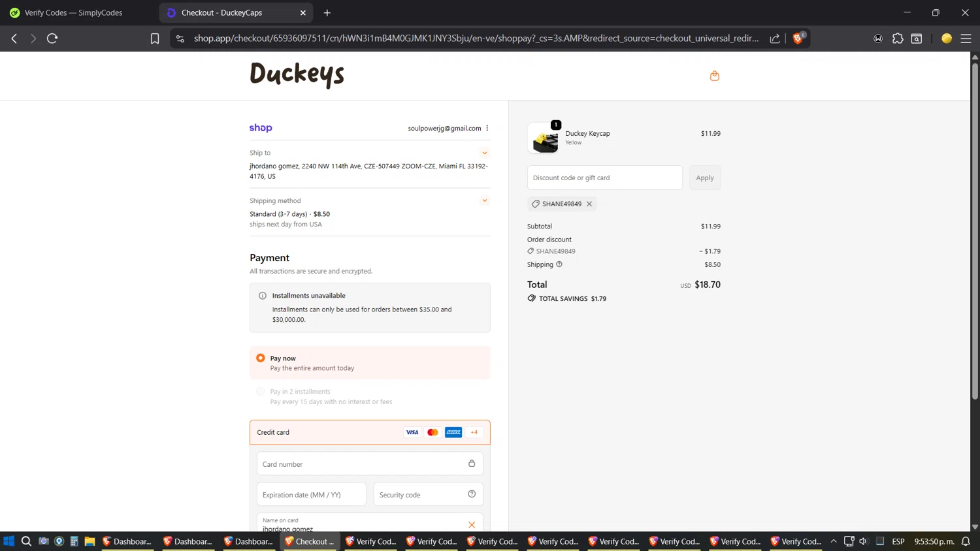Focus the Discount code or gift card field

605,178
